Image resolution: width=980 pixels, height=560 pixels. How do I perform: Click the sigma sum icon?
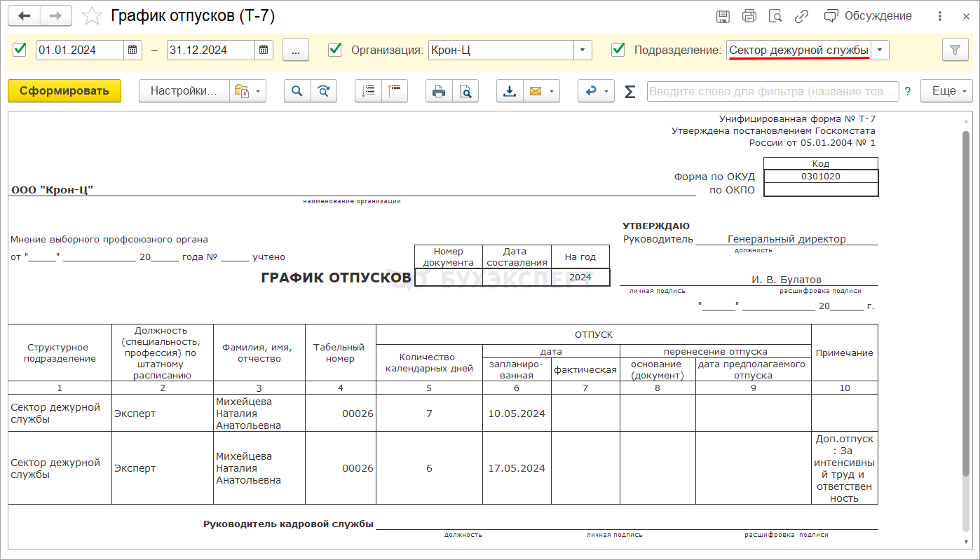629,91
